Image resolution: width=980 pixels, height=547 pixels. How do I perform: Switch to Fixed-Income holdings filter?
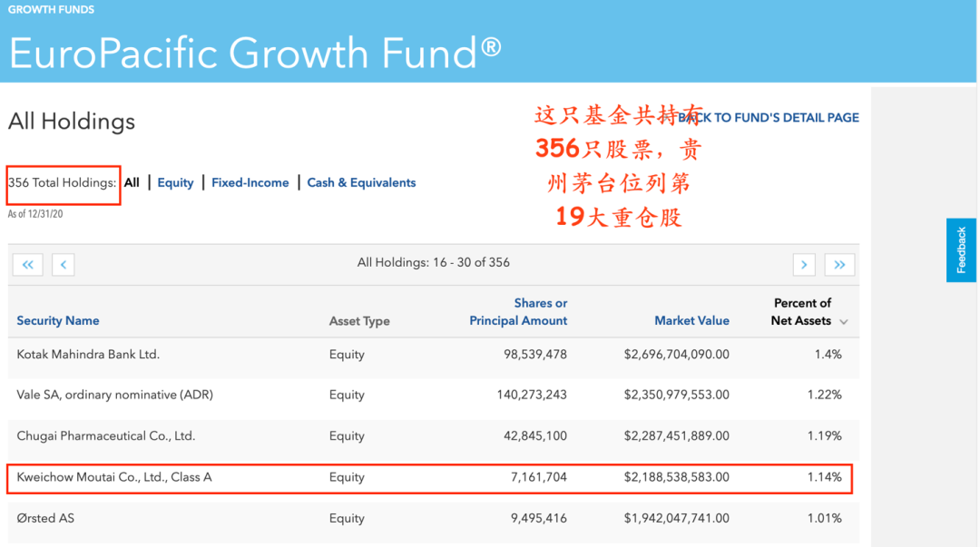pyautogui.click(x=250, y=182)
